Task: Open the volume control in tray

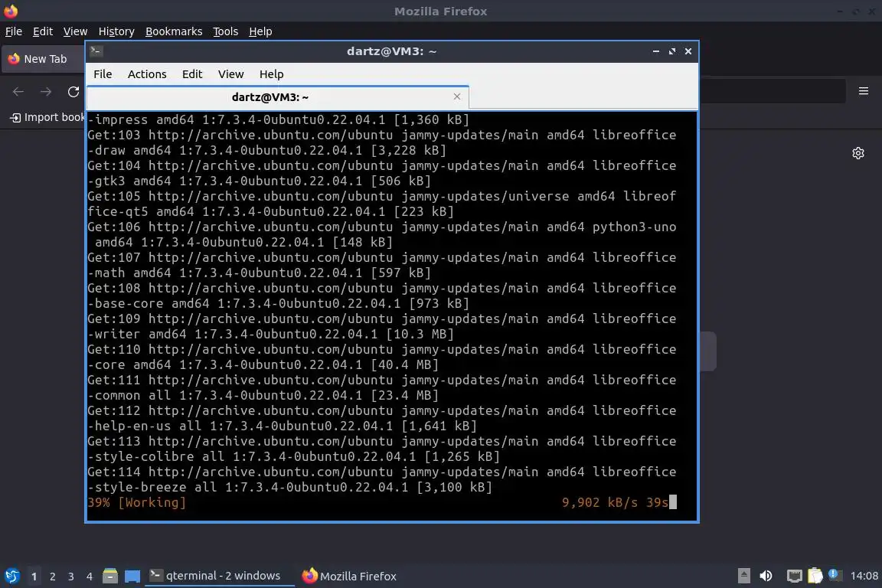Action: coord(766,576)
